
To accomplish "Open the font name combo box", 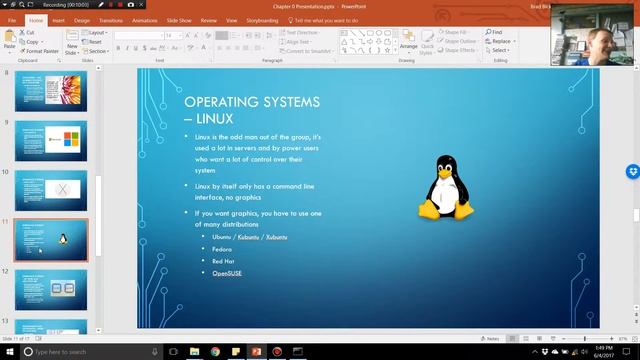I will point(139,36).
